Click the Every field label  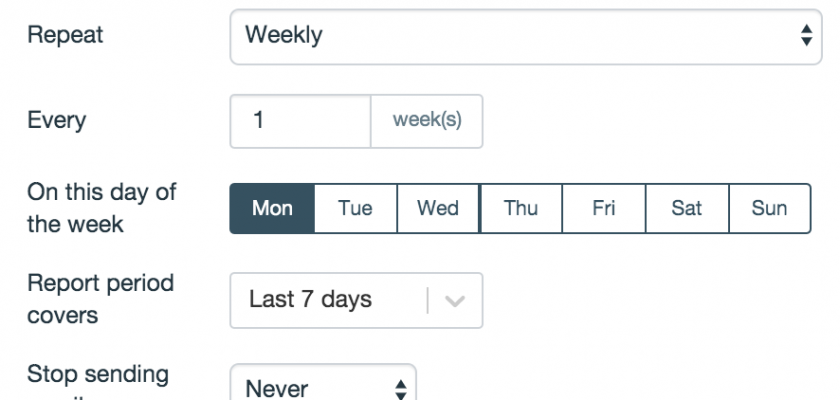pyautogui.click(x=56, y=121)
